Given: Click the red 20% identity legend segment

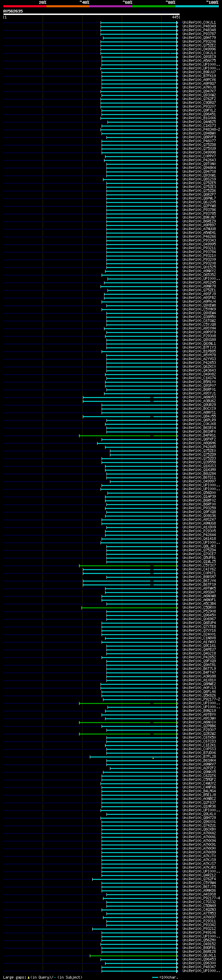Looking at the screenshot, I should (x=25, y=6).
